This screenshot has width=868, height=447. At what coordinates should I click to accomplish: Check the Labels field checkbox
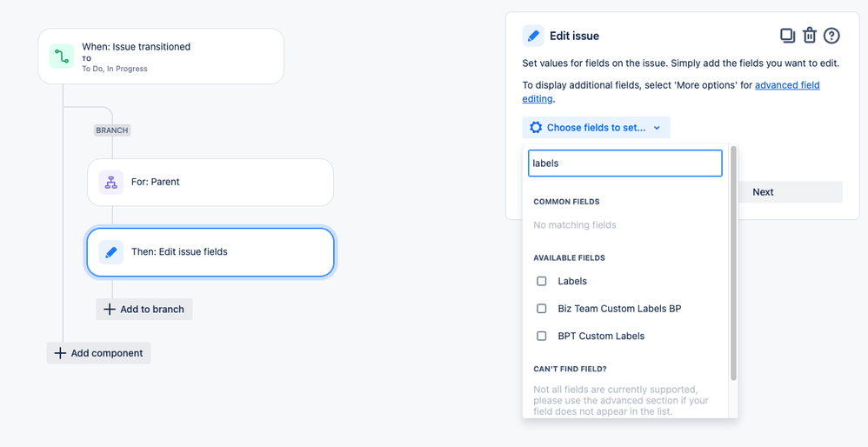point(541,281)
